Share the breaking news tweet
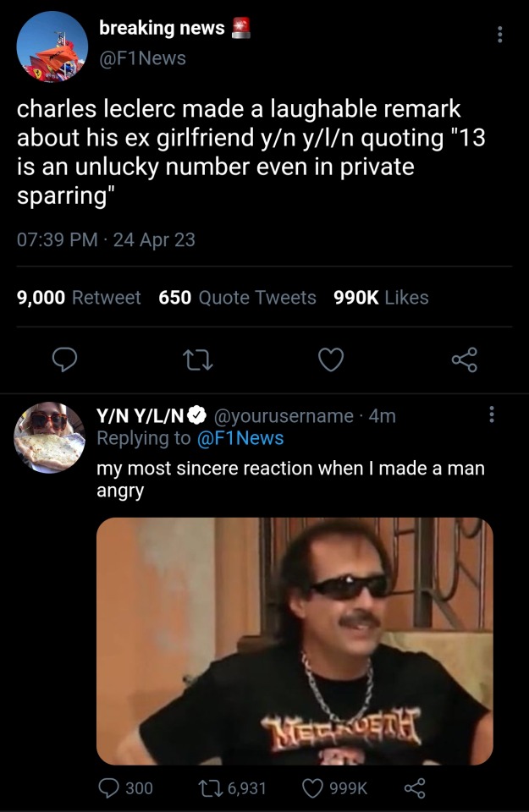 [x=465, y=360]
